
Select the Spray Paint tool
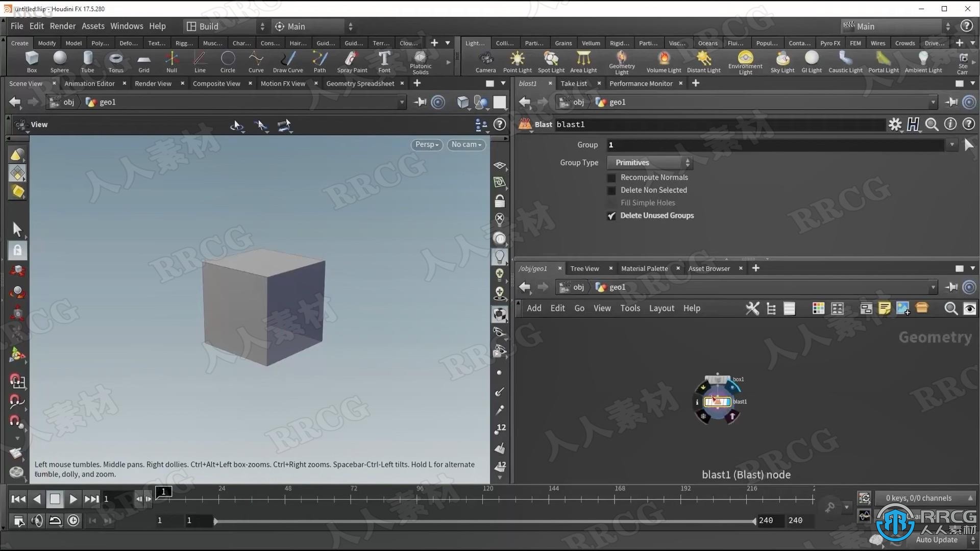352,62
